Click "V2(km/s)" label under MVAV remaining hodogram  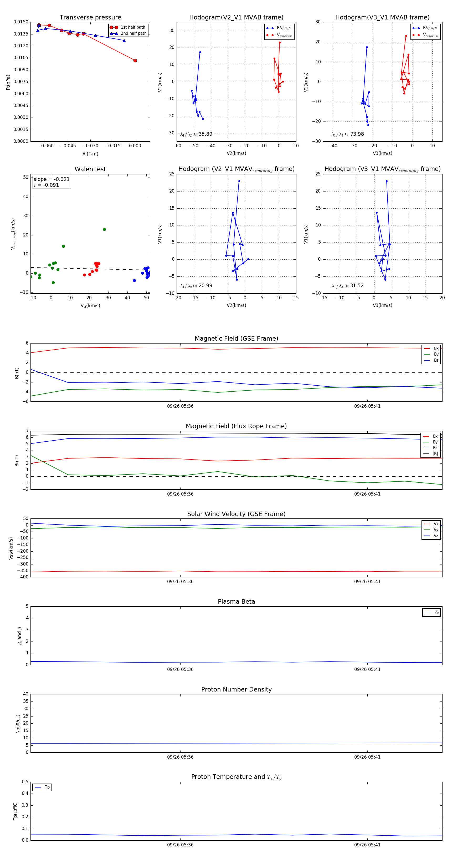click(236, 305)
